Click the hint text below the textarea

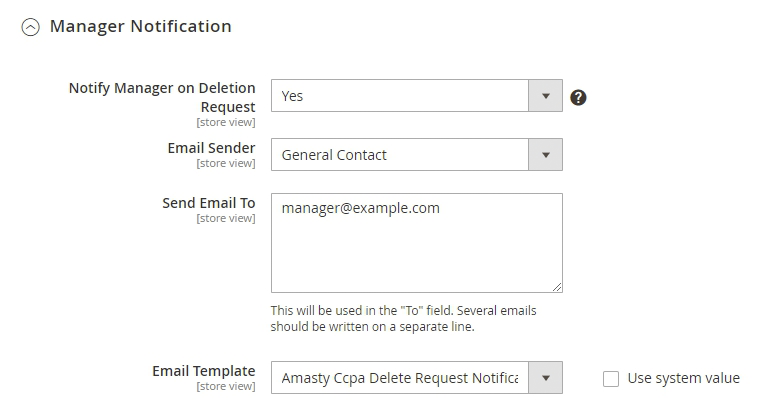(403, 318)
